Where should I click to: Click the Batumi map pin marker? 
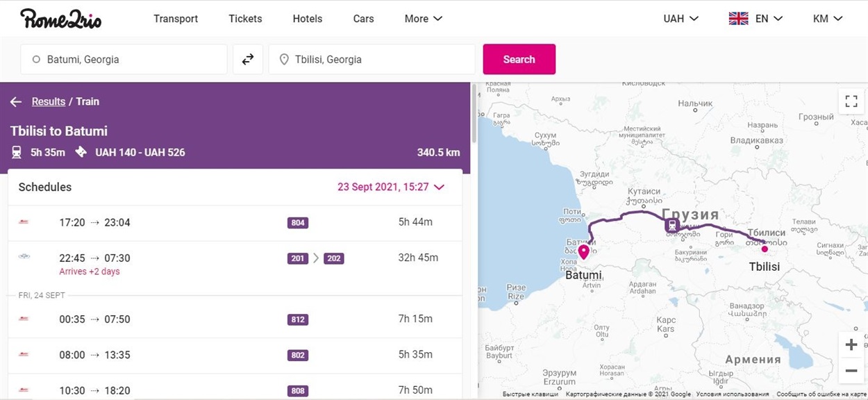(x=583, y=251)
